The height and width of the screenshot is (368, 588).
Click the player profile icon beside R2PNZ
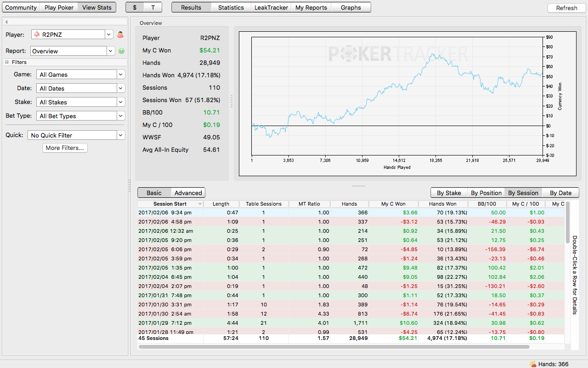pyautogui.click(x=120, y=34)
